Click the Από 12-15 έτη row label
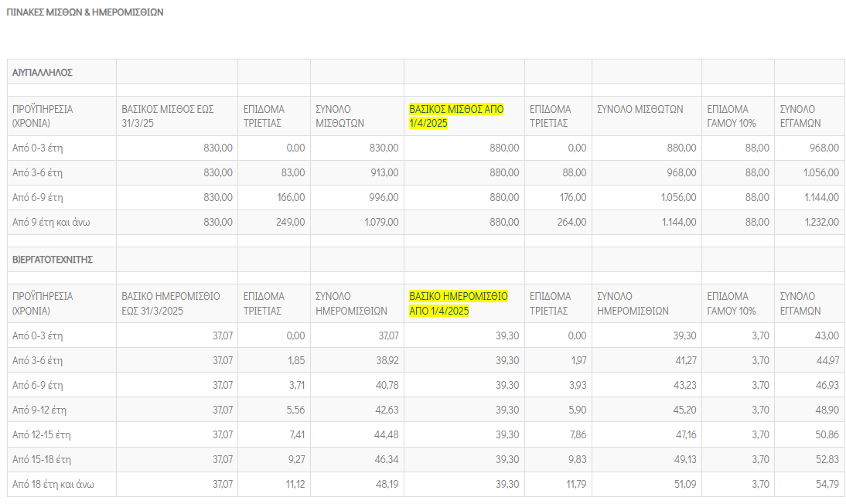This screenshot has height=504, width=846. tap(43, 435)
